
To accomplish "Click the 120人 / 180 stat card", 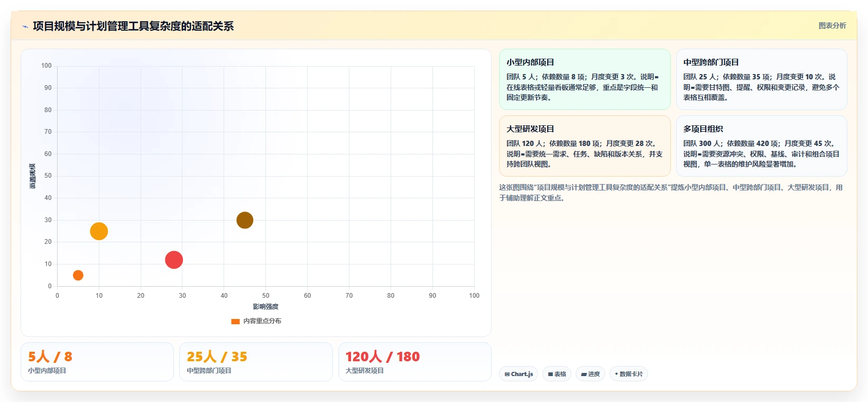I will tap(415, 362).
